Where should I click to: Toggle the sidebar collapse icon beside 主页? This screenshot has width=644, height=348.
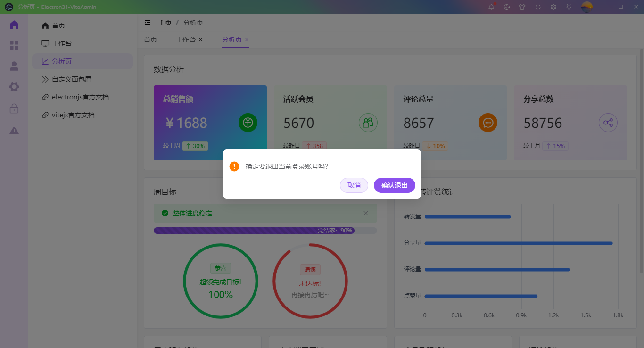[x=148, y=23]
